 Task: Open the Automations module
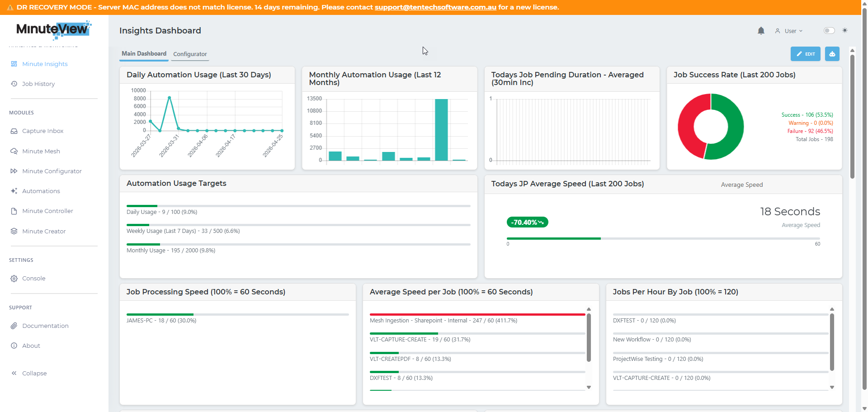41,191
